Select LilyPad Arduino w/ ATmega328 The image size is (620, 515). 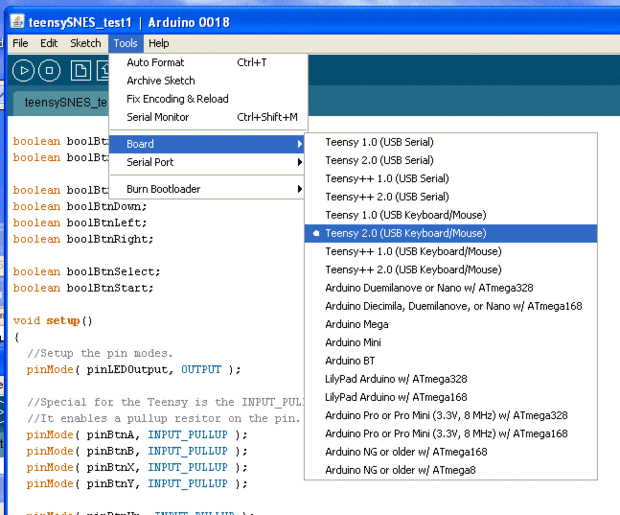pos(451,379)
